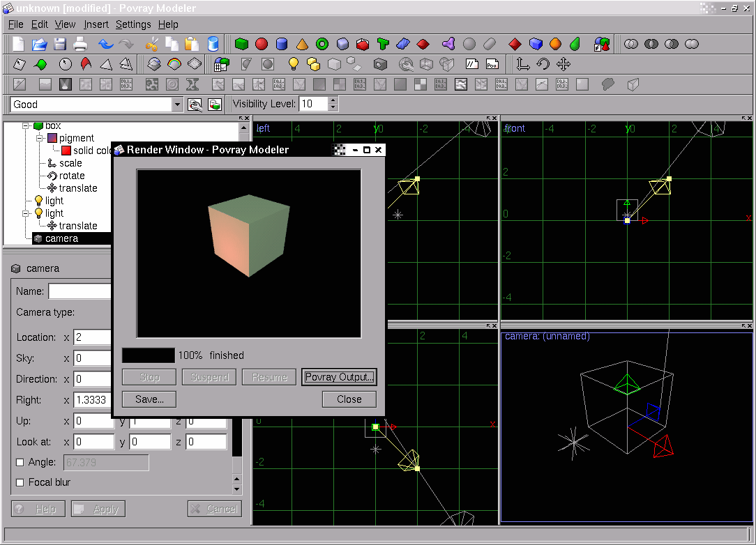Open the Insert menu
This screenshot has width=756, height=545.
96,24
